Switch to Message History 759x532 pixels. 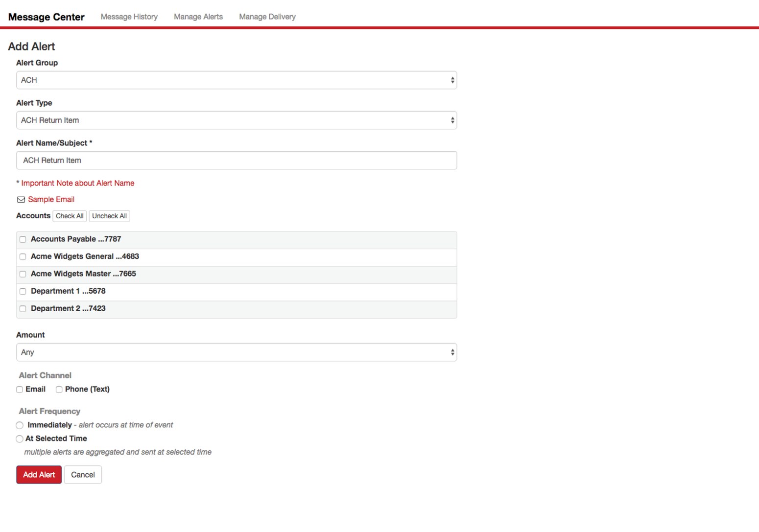129,16
